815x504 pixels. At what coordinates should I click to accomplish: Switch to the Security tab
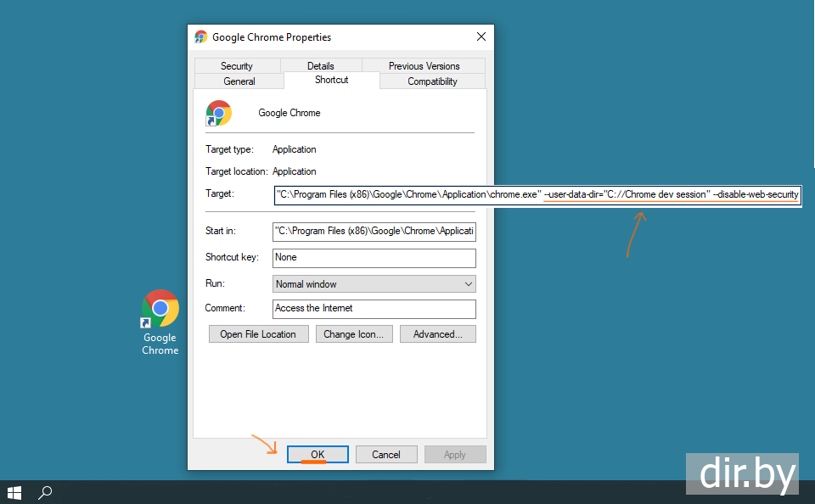pos(237,66)
